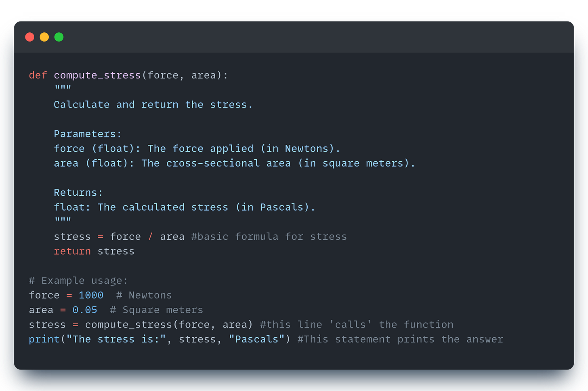Click the 'def' keyword
This screenshot has width=588, height=391.
point(38,75)
